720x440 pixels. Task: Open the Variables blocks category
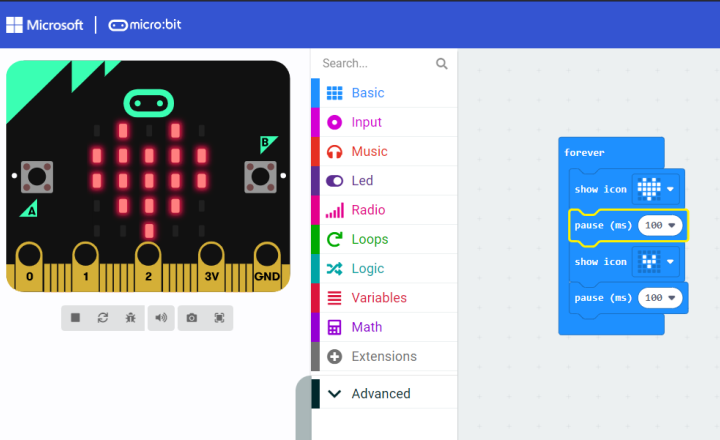pos(384,298)
